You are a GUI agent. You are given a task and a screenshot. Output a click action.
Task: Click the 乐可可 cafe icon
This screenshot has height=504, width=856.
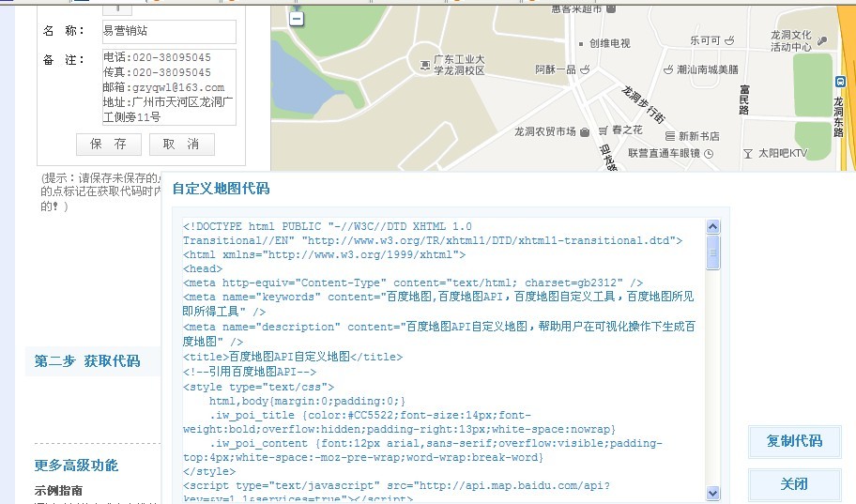tap(729, 39)
